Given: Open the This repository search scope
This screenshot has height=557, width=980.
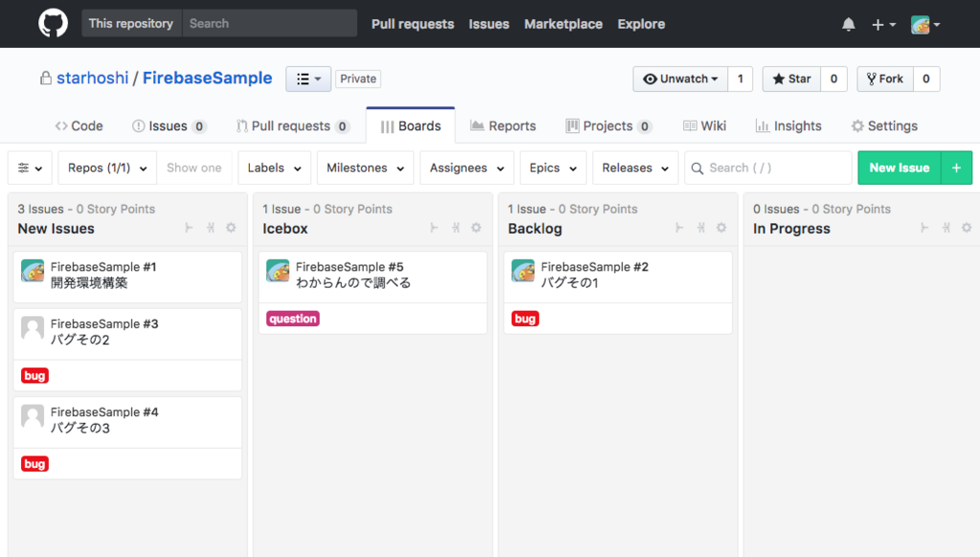Looking at the screenshot, I should point(131,23).
